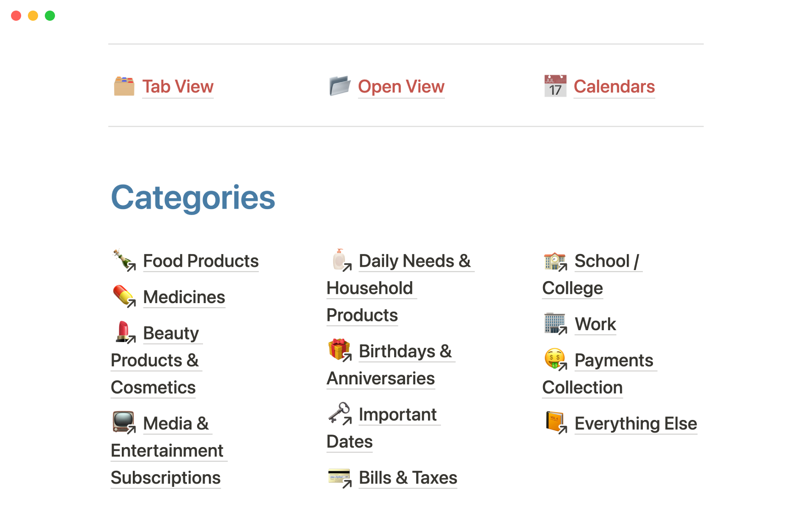This screenshot has height=508, width=812.
Task: Navigate to the Work category page
Action: point(595,324)
